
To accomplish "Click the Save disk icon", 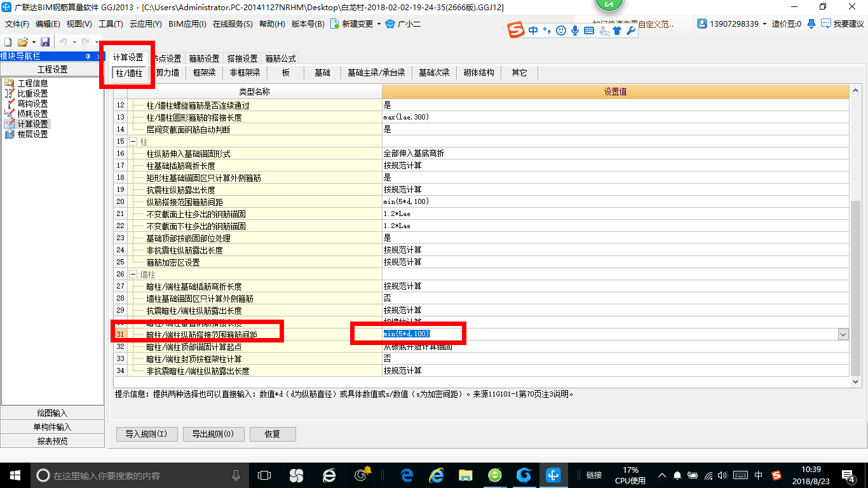I will pyautogui.click(x=45, y=42).
